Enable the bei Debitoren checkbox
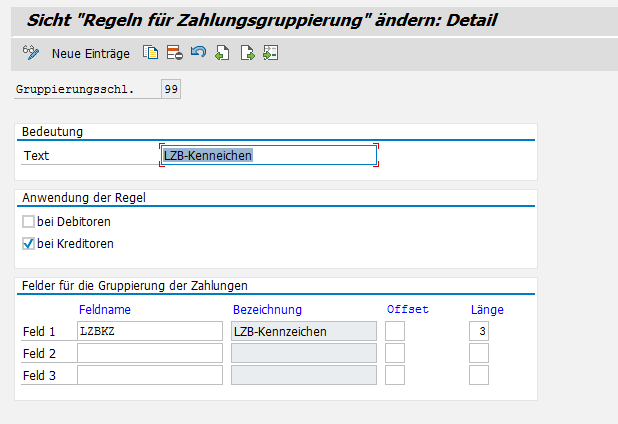 [28, 221]
